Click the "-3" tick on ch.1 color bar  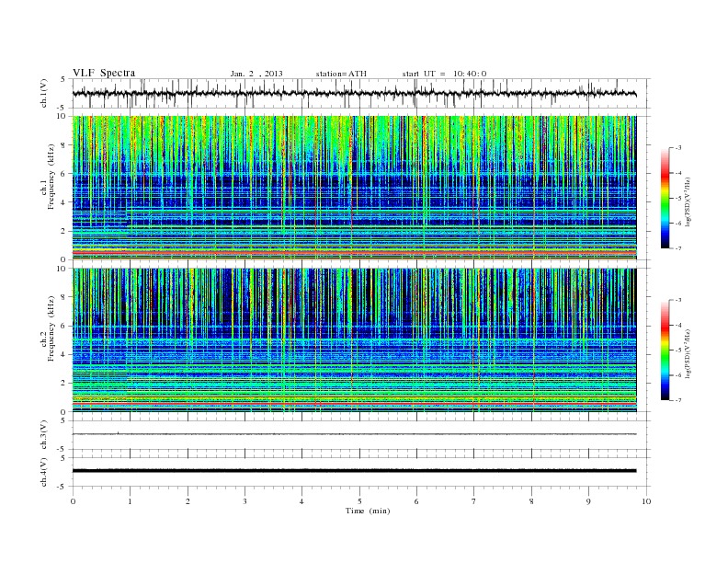click(x=677, y=148)
